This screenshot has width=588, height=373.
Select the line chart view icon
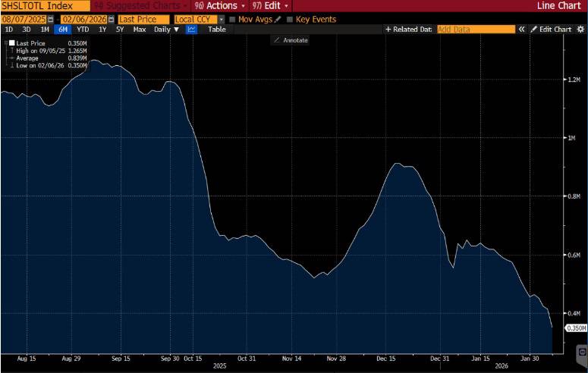click(192, 30)
